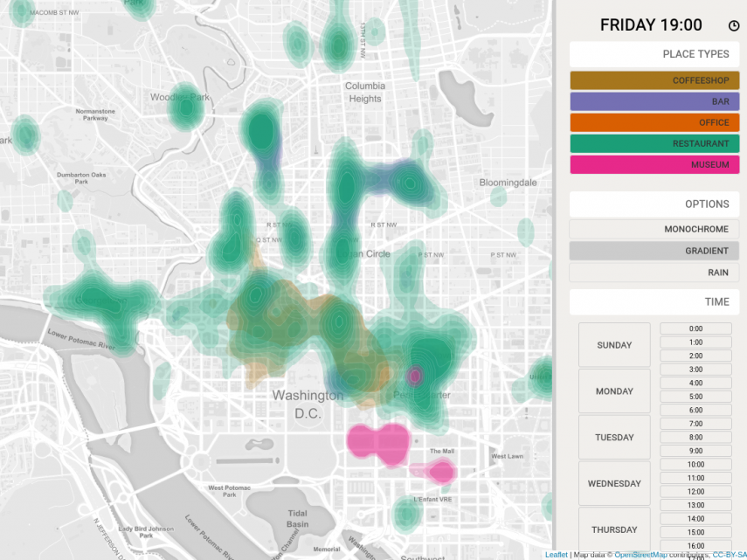Screen dimensions: 747x560
Task: Click the clock icon beside FRIDAY 19:00
Action: tap(734, 25)
